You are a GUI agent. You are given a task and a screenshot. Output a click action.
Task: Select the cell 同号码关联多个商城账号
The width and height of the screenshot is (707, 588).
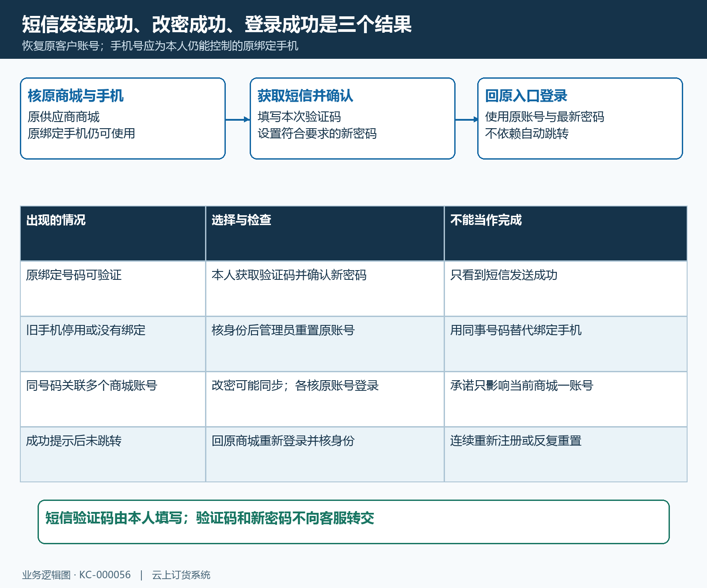[113, 399]
